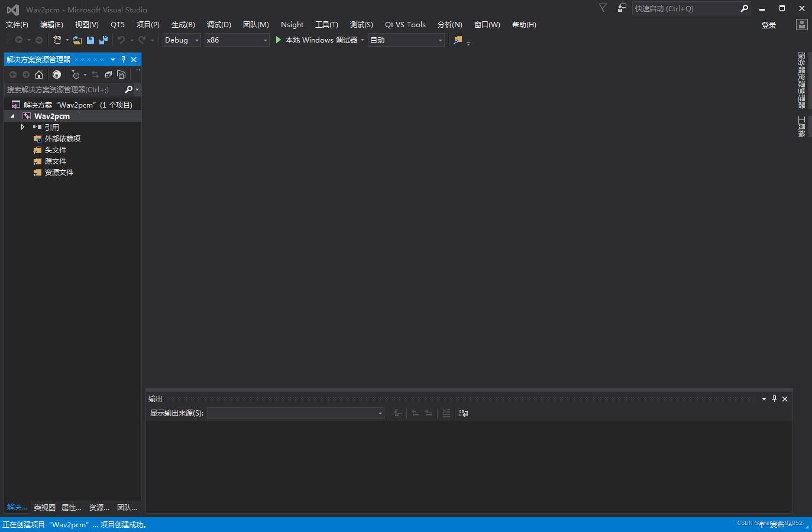Close the Output panel
Image resolution: width=812 pixels, height=532 pixels.
click(785, 399)
